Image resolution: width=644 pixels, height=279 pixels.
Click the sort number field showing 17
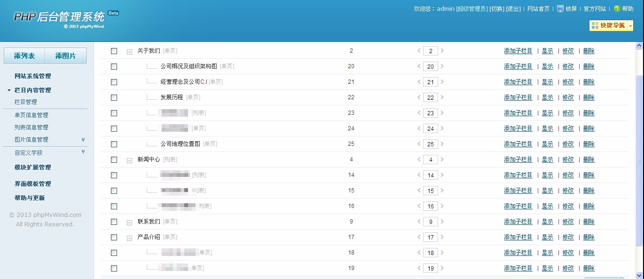click(431, 237)
